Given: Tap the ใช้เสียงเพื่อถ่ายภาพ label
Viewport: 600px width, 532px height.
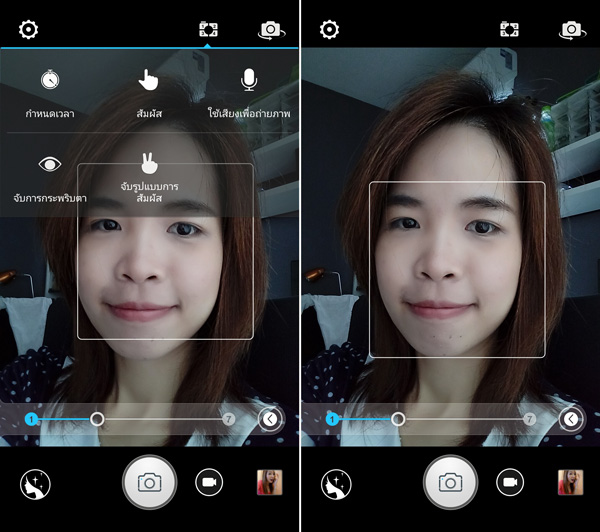Looking at the screenshot, I should click(x=249, y=113).
